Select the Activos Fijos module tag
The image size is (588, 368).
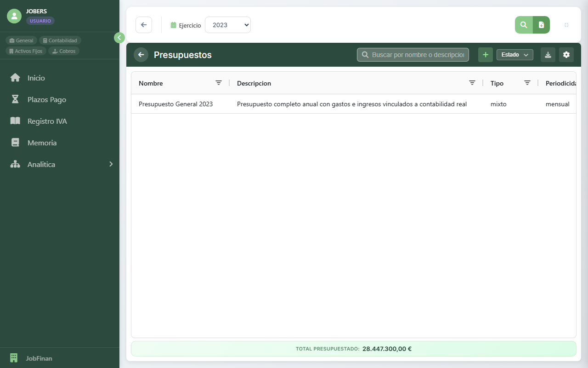pyautogui.click(x=26, y=51)
